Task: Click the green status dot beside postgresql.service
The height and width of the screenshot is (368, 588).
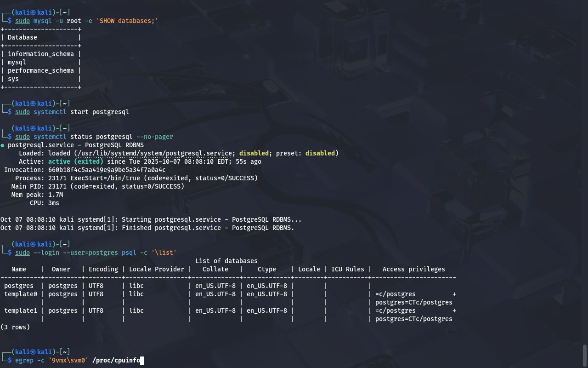Action: 2,145
